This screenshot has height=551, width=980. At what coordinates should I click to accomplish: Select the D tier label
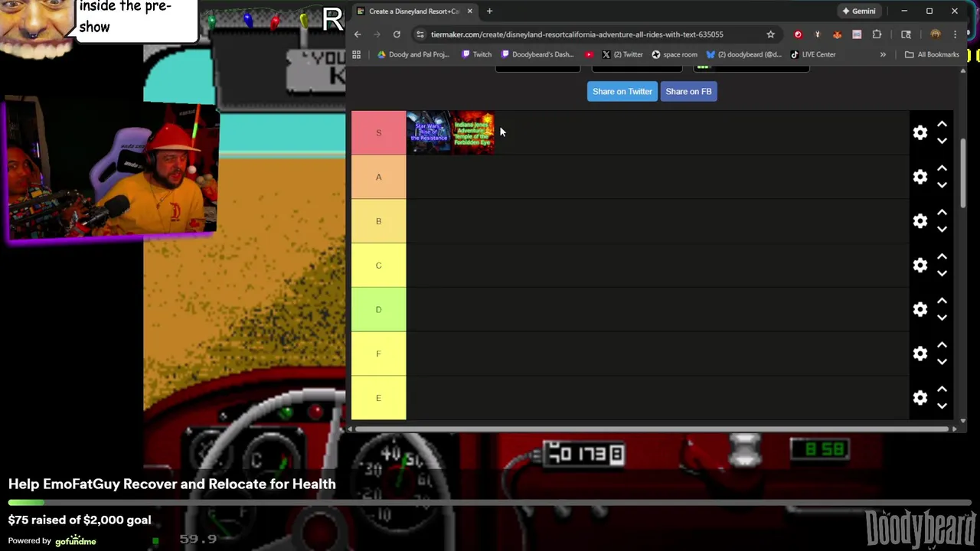click(x=378, y=309)
